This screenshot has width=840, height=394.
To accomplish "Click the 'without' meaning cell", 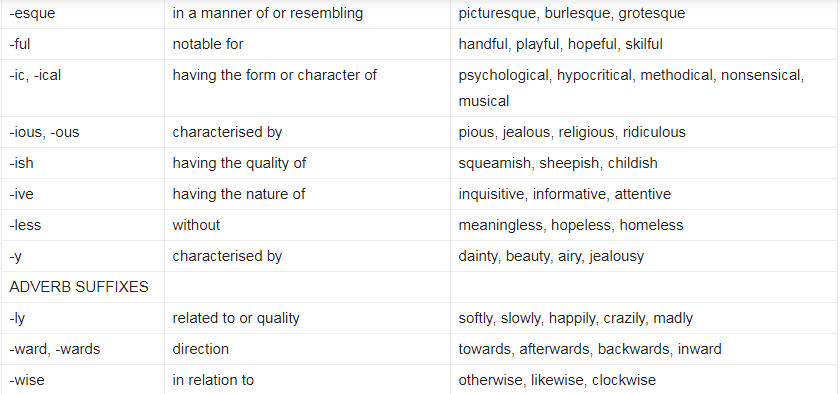I will 307,225.
